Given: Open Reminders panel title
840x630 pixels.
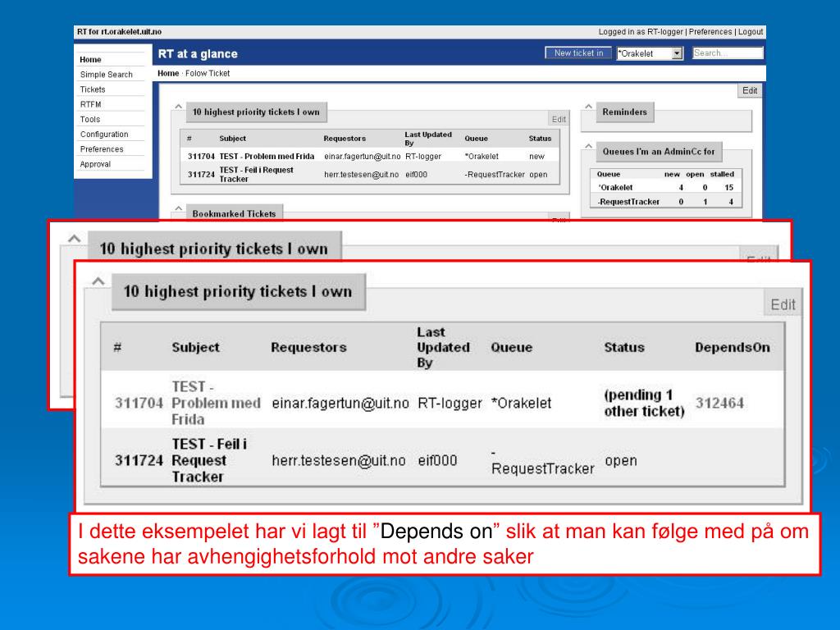Looking at the screenshot, I should (x=624, y=112).
